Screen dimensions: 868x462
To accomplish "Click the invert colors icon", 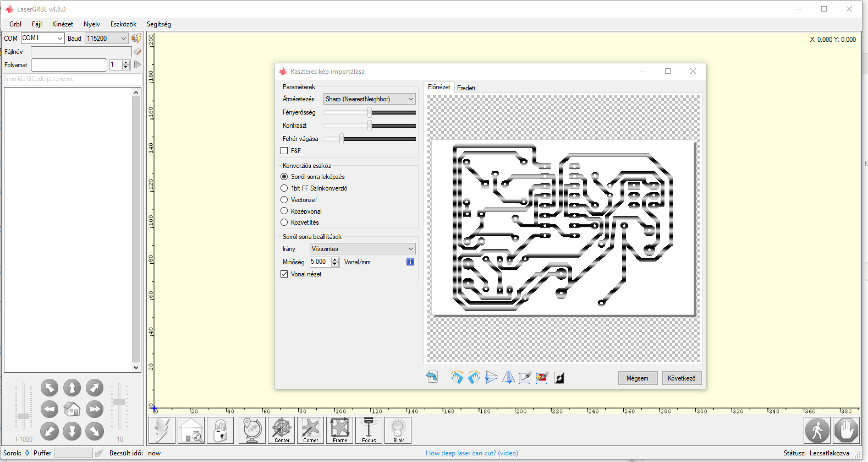I will (x=559, y=378).
